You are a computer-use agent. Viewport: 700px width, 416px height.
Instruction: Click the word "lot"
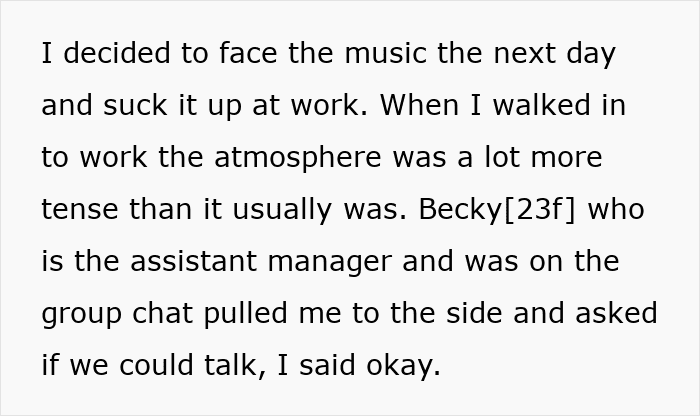pos(502,157)
